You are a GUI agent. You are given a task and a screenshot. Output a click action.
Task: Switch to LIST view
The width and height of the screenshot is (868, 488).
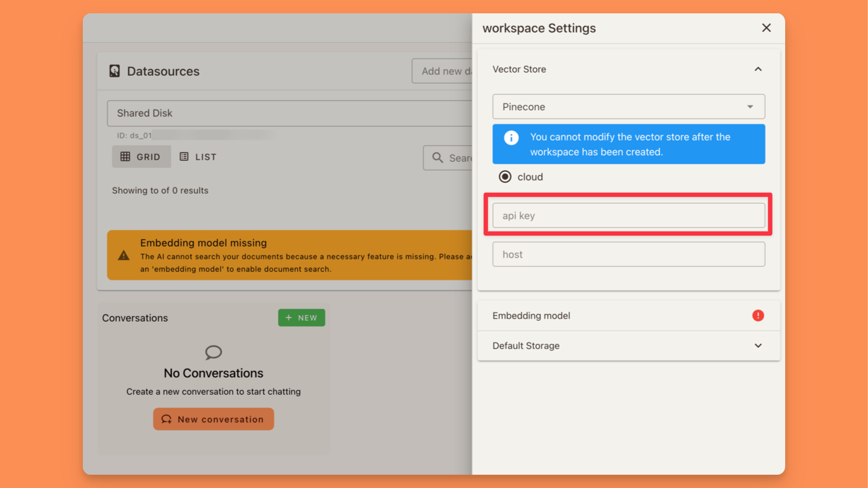click(x=198, y=157)
